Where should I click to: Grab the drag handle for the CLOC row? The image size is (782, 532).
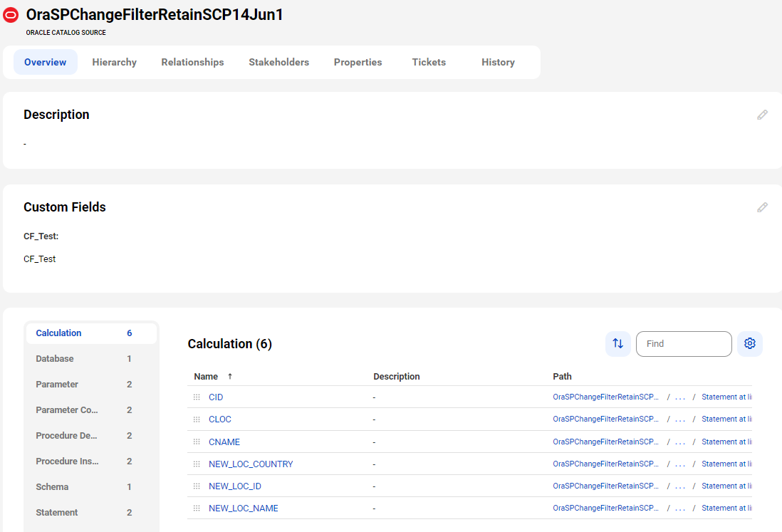tap(197, 419)
